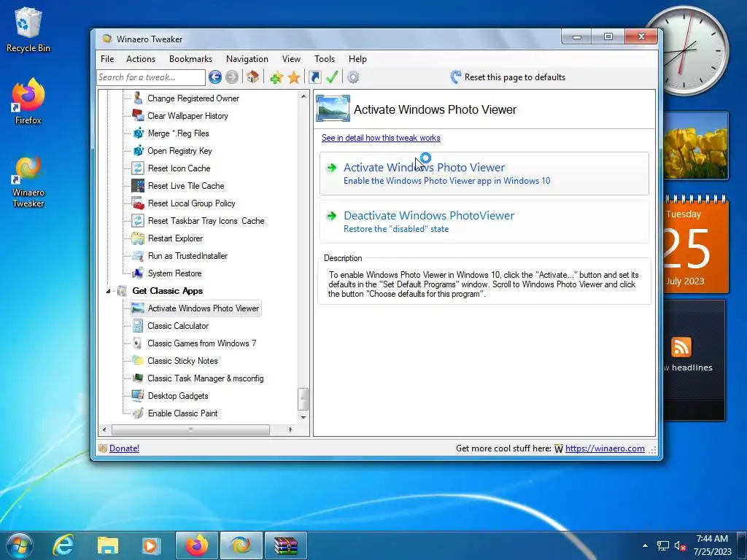Viewport: 747px width, 560px height.
Task: Click Deactivate Windows PhotoViewer action button
Action: click(x=484, y=222)
